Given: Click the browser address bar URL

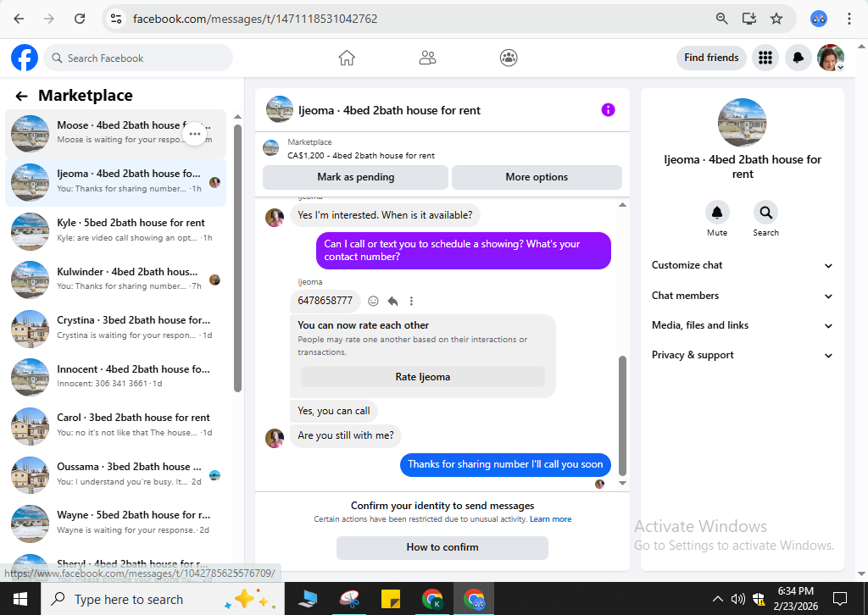Looking at the screenshot, I should [254, 19].
